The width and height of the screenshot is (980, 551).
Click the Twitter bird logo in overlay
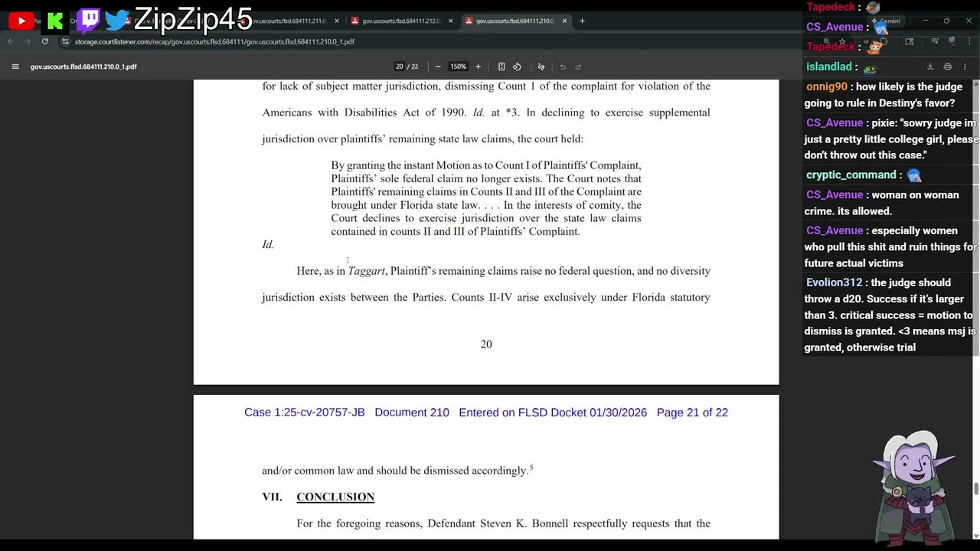(x=117, y=20)
